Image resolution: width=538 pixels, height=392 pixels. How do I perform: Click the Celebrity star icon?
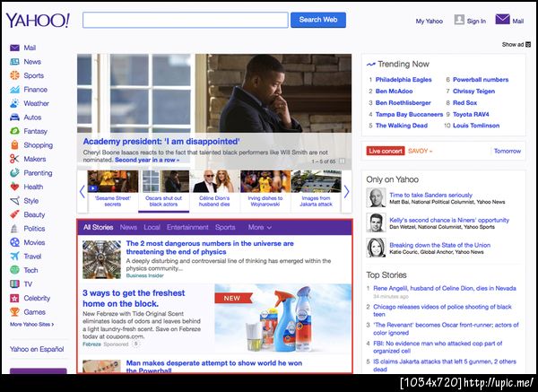[14, 298]
